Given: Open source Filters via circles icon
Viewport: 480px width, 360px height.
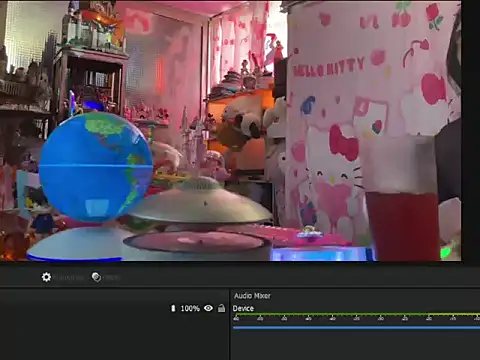Looking at the screenshot, I should tap(96, 277).
